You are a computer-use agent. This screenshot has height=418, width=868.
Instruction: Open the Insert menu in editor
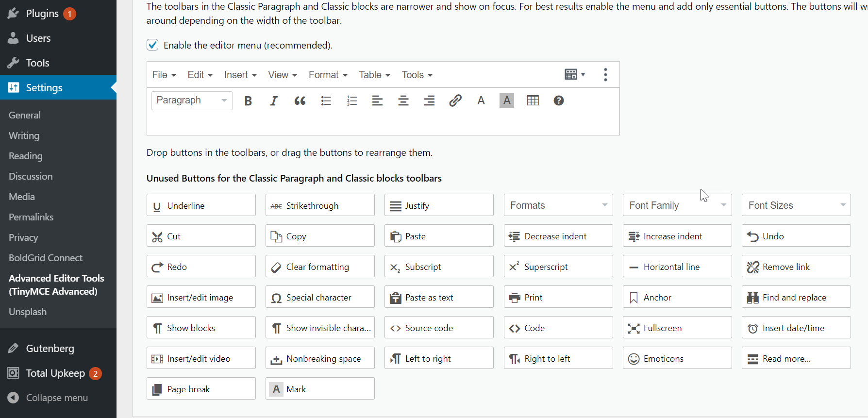pos(240,75)
